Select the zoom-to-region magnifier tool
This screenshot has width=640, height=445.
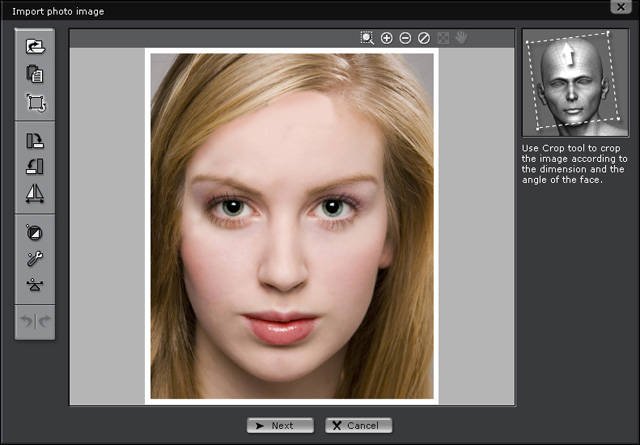coord(368,38)
